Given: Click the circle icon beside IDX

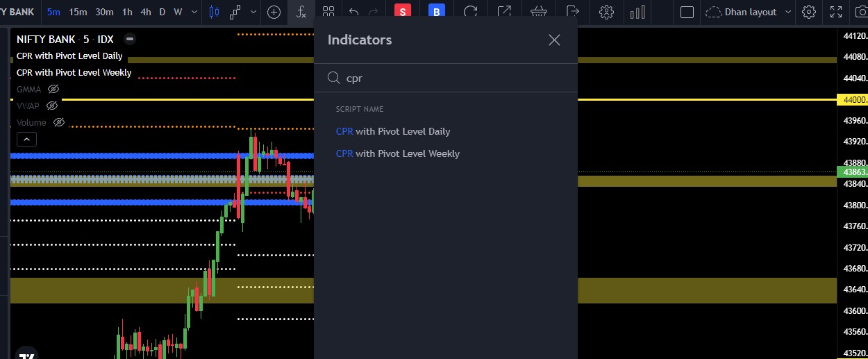Looking at the screenshot, I should 130,39.
